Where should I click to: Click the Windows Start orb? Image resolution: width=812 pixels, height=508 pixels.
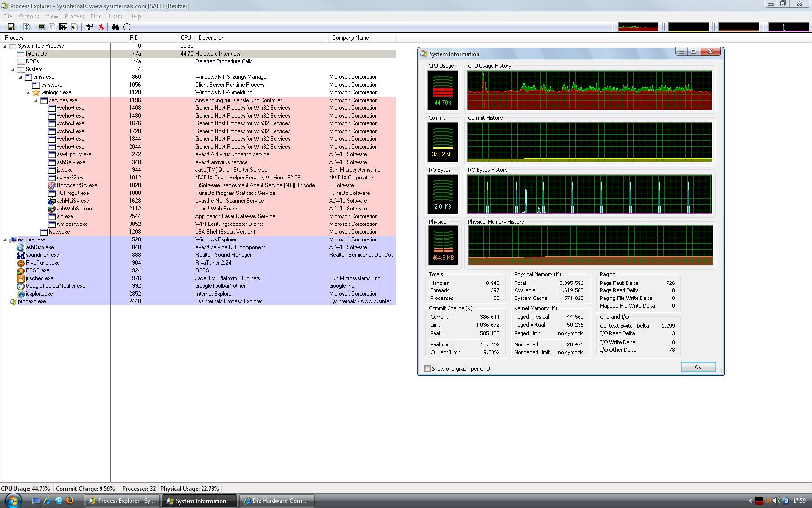(x=13, y=500)
